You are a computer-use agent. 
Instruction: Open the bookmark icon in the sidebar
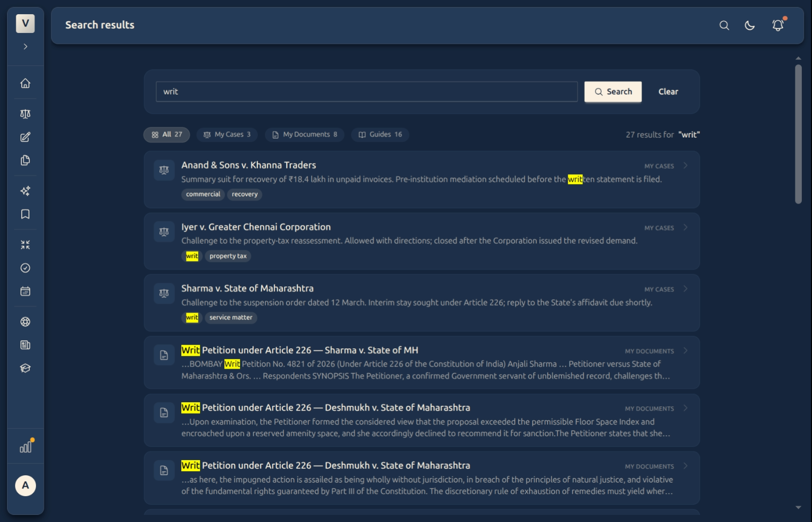[25, 214]
